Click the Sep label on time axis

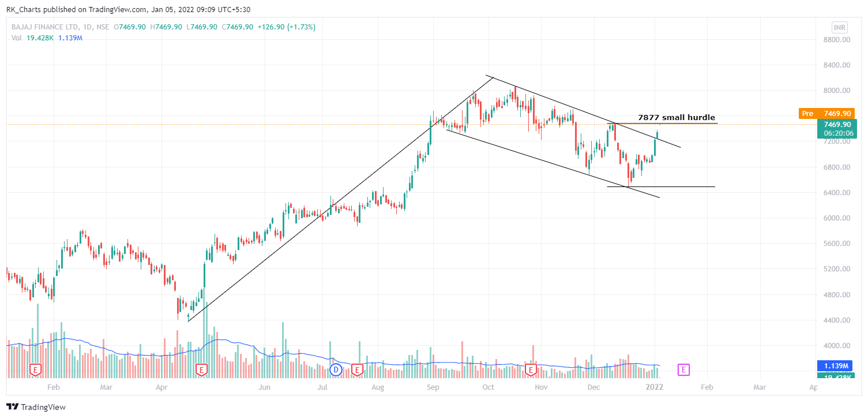(x=432, y=387)
